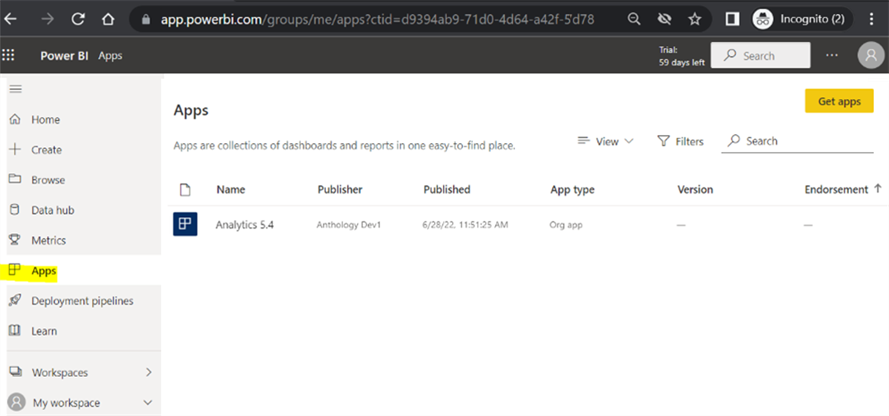Click the Workspaces monitor icon

pos(16,372)
